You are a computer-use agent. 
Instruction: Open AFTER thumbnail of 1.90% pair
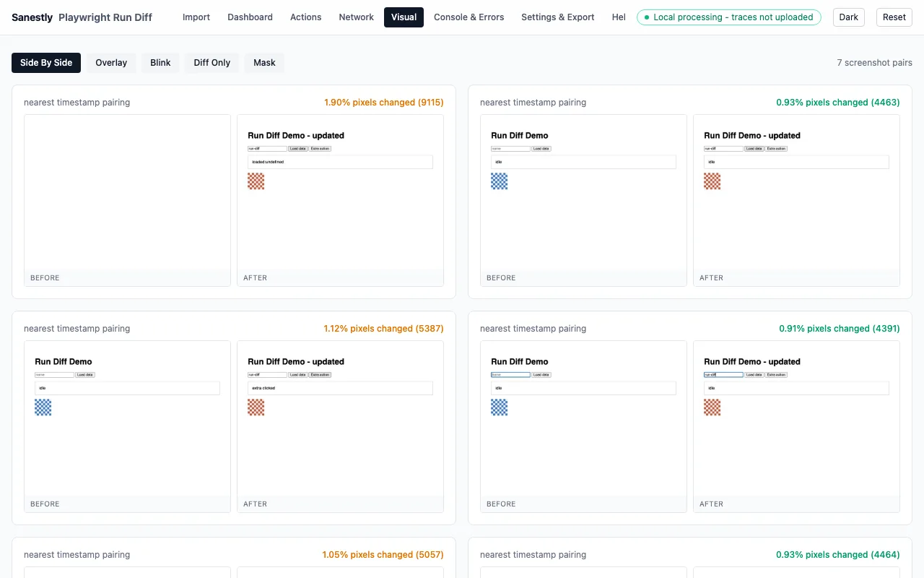340,200
